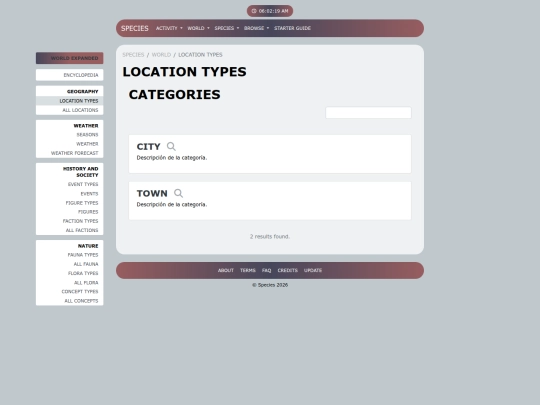540x405 pixels.
Task: Open the City category heading
Action: [148, 147]
